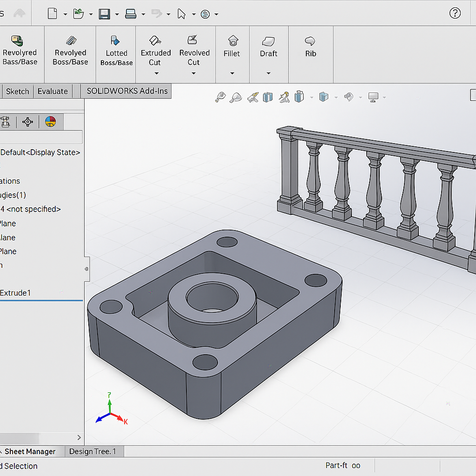Click the panel collapse handle on divider
The width and height of the screenshot is (476, 476).
(86, 269)
